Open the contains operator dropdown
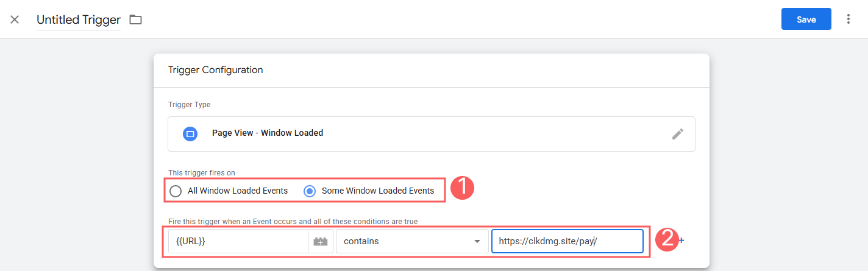Viewport: 868px width, 271px height. [x=412, y=241]
